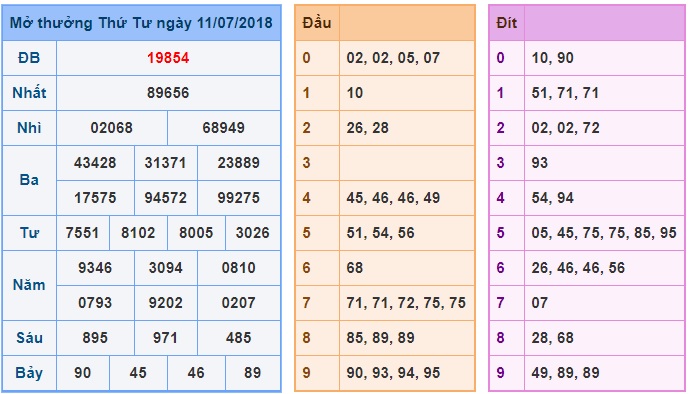The height and width of the screenshot is (394, 690).
Task: Select the Nhì prize number 68949
Action: coord(224,128)
